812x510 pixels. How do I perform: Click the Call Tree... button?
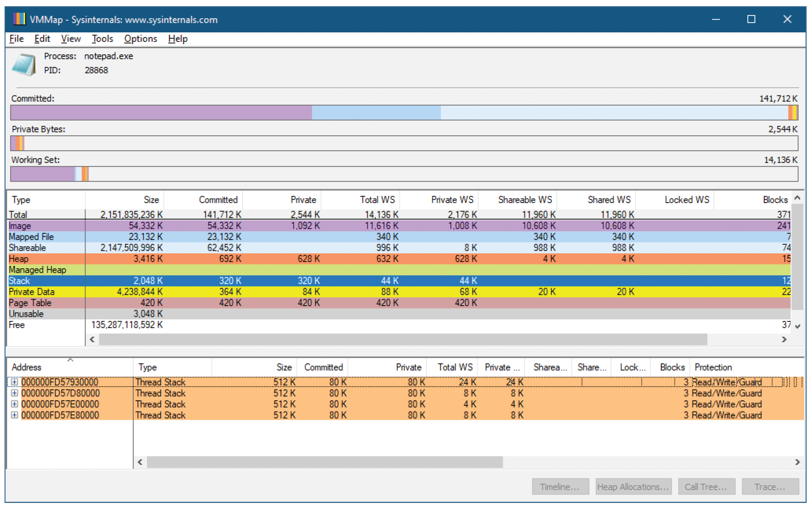click(x=707, y=487)
